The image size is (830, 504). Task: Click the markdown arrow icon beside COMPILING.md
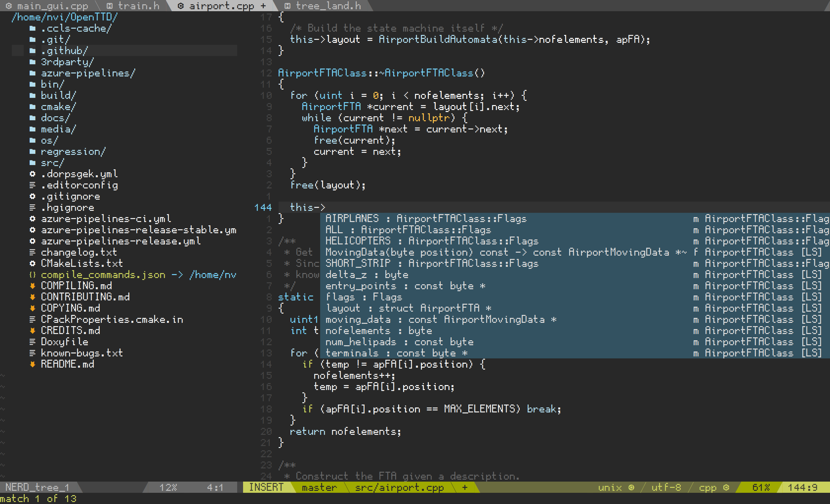tap(32, 286)
